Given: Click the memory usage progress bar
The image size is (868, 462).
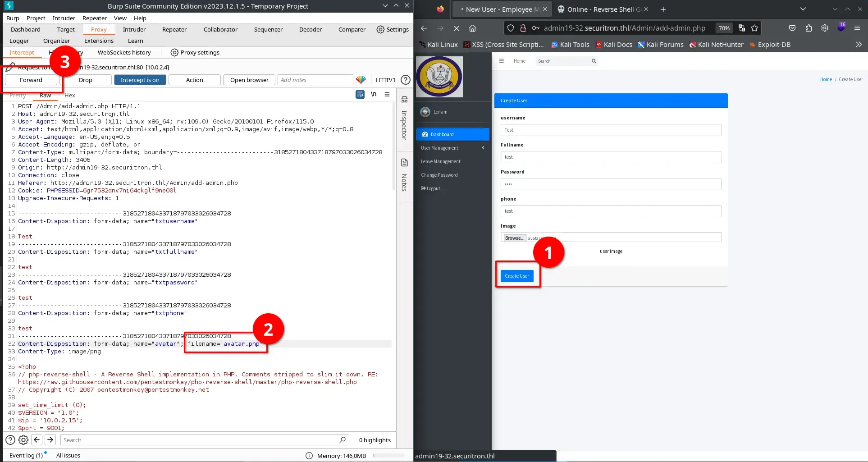Looking at the screenshot, I should (x=388, y=456).
